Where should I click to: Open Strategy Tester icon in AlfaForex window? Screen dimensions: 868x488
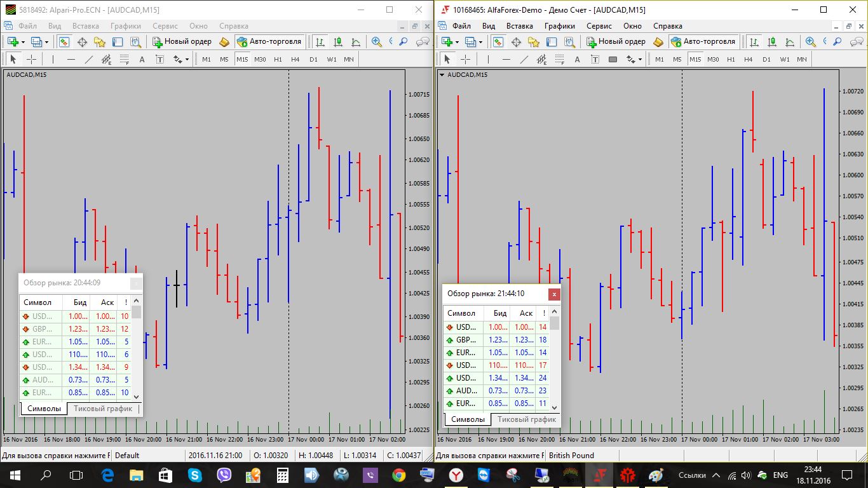click(x=569, y=42)
